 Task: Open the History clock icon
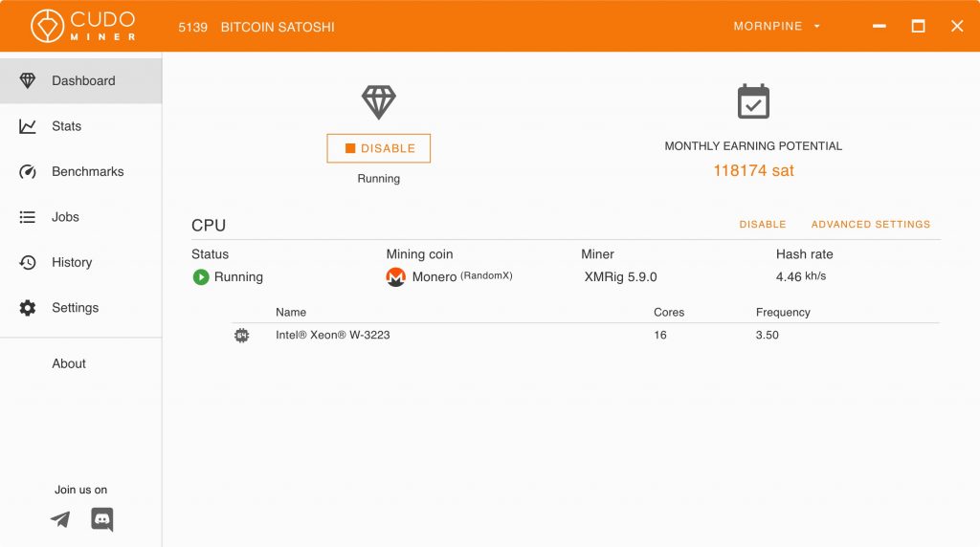click(28, 262)
